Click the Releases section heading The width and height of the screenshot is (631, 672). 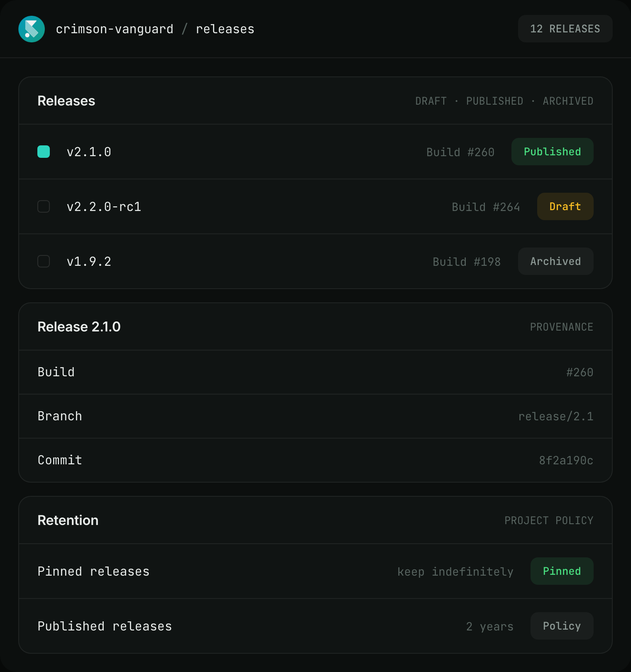pos(66,101)
